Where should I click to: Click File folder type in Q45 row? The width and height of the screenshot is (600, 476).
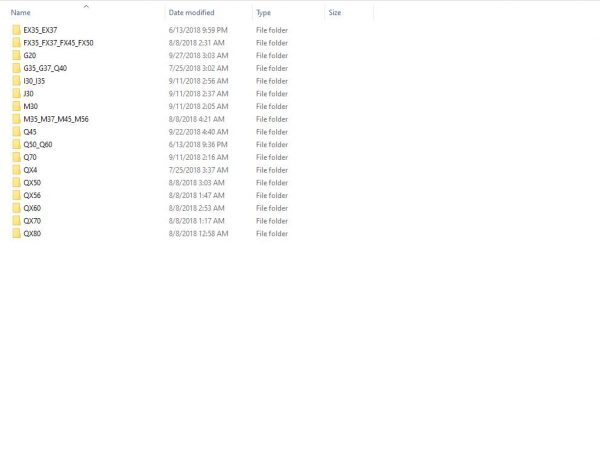coord(272,132)
